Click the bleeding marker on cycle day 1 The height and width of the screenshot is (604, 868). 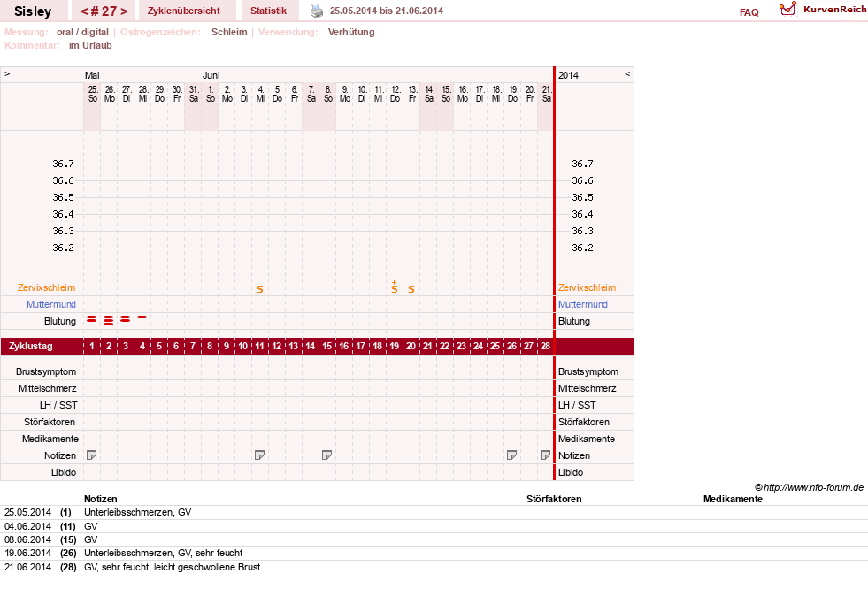tap(92, 319)
